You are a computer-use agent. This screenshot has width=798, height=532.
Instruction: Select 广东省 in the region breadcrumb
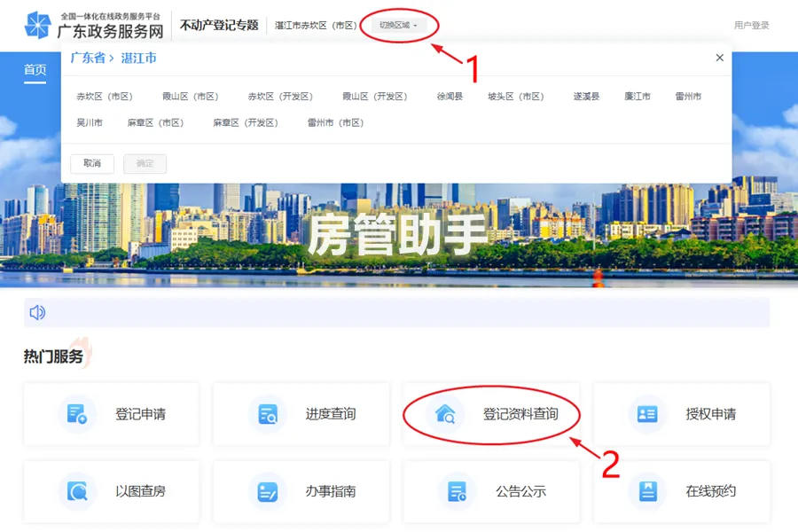click(x=88, y=58)
